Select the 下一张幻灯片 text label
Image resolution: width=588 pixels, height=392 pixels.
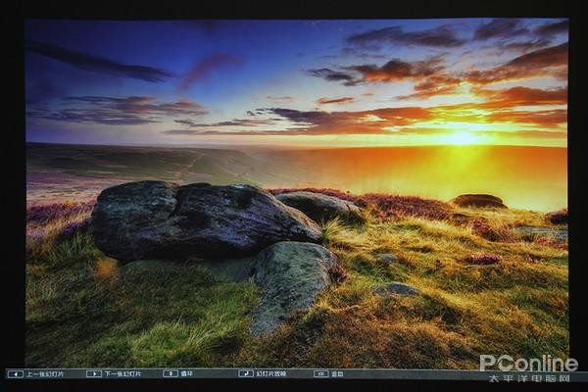(122, 373)
